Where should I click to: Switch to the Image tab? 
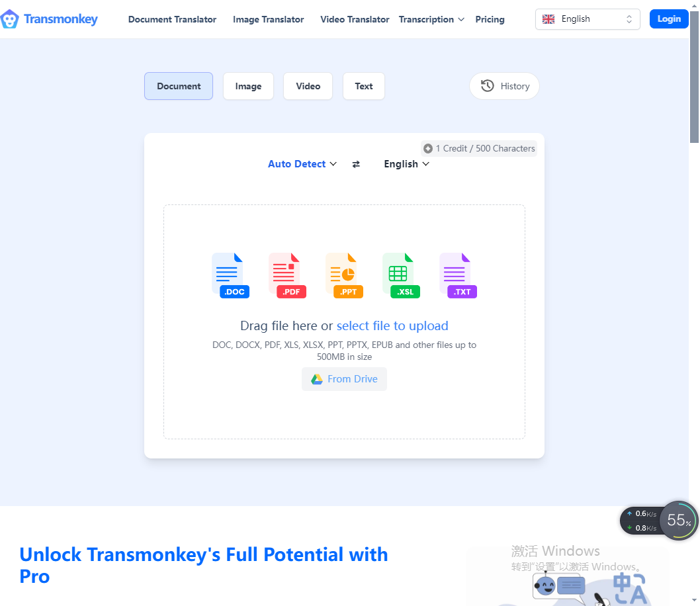248,86
